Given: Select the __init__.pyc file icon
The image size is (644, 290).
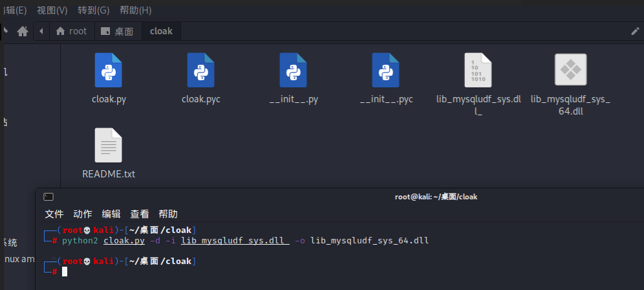Looking at the screenshot, I should pos(385,71).
